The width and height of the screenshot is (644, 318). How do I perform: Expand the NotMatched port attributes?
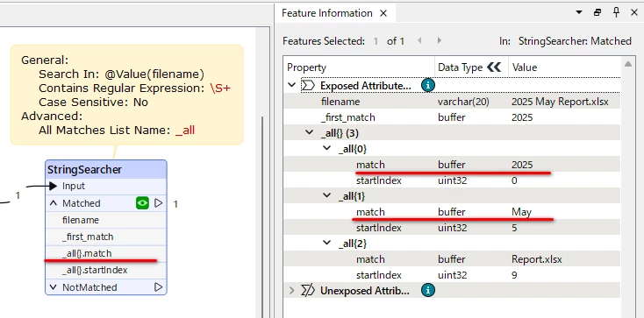53,287
